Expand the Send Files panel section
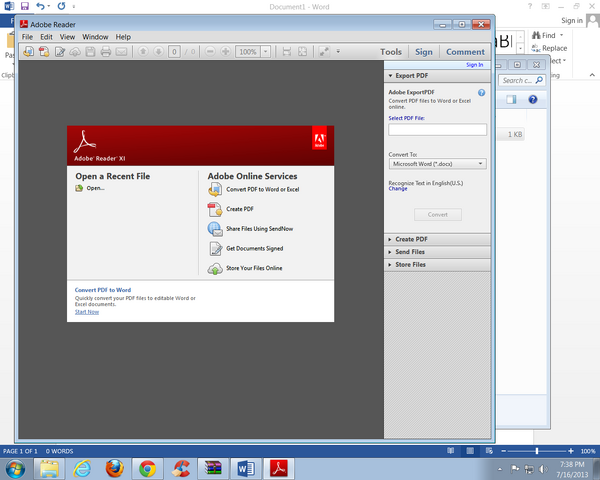This screenshot has width=600, height=480. pos(390,252)
